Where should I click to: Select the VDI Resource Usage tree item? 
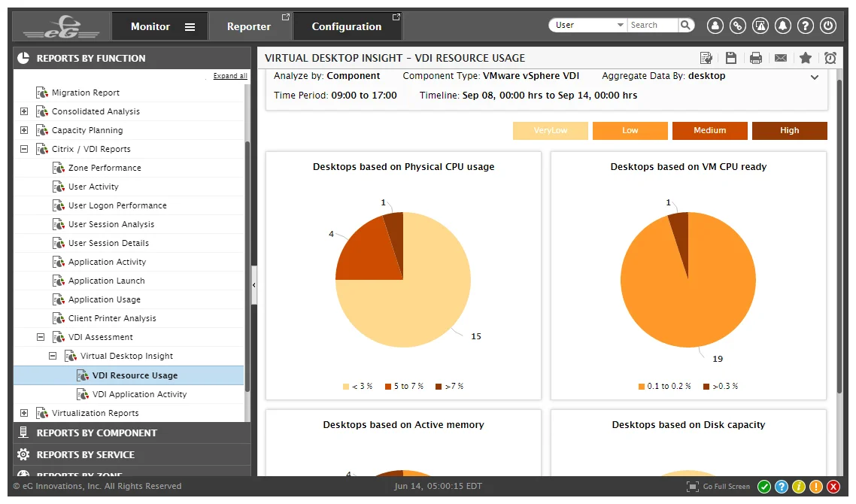click(129, 375)
